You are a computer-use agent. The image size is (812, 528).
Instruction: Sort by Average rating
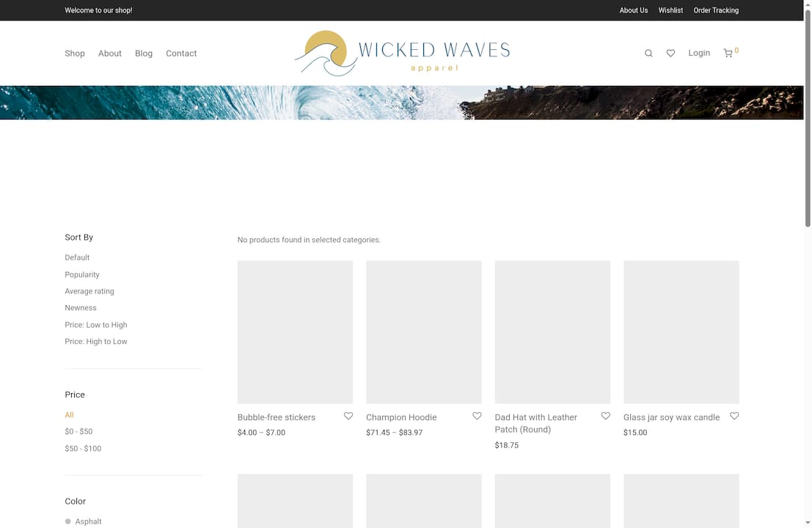(89, 291)
